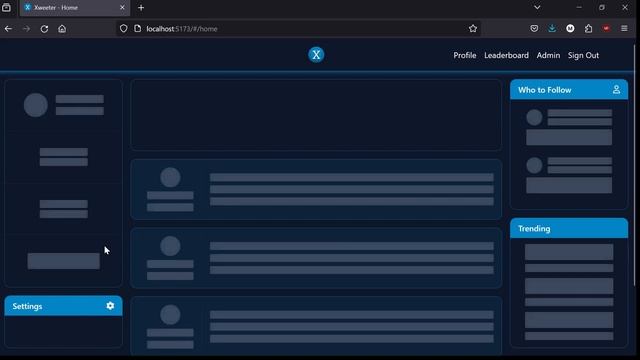Go forward using the browser forward arrow
Image resolution: width=640 pixels, height=360 pixels.
click(x=26, y=29)
